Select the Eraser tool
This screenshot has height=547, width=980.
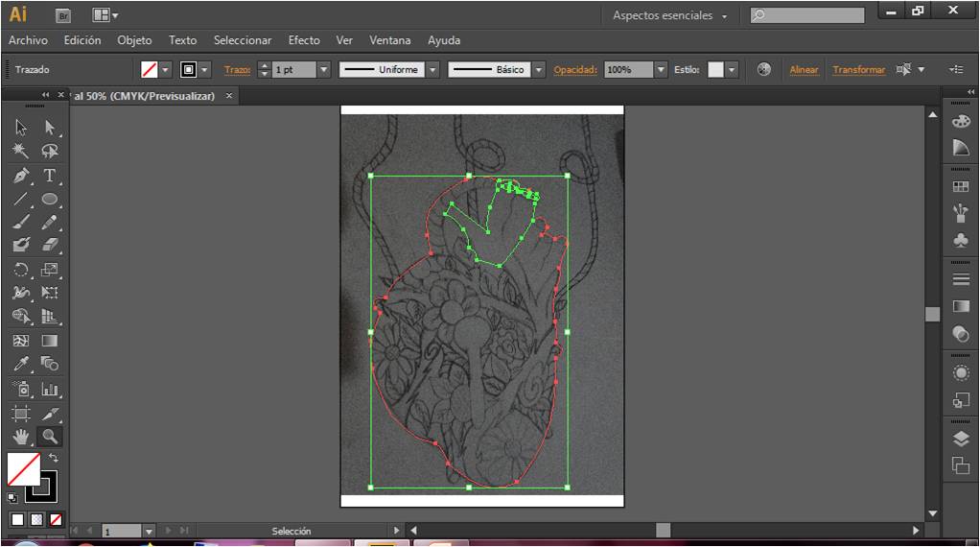coord(49,246)
